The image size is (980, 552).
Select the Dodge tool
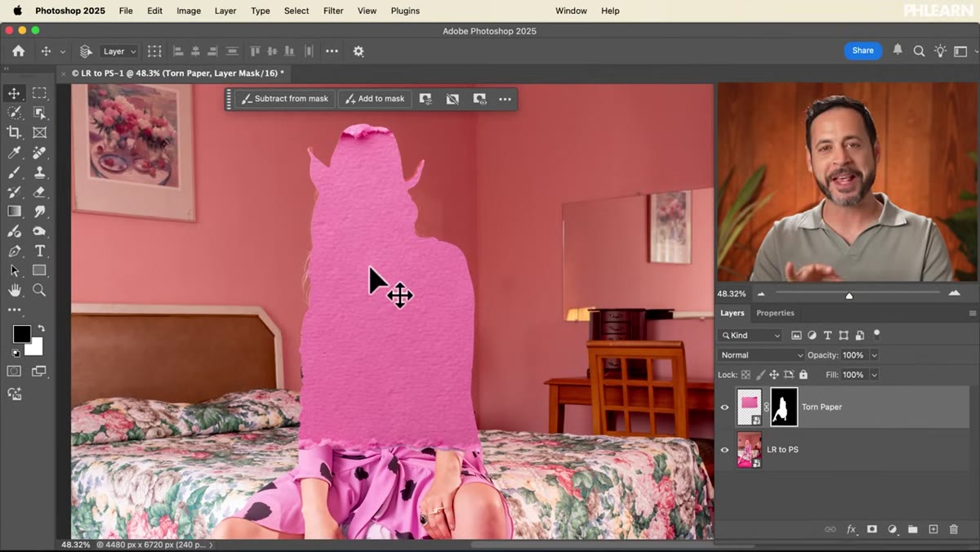click(39, 231)
